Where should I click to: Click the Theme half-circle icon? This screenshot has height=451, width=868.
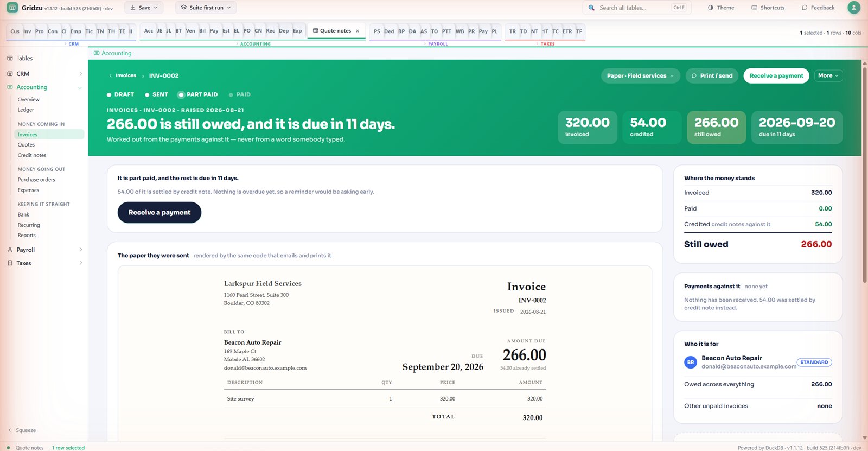coord(711,8)
